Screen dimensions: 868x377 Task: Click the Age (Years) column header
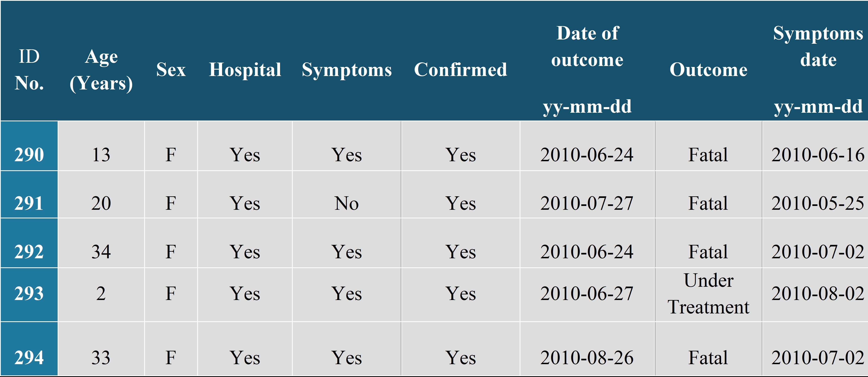tap(101, 69)
